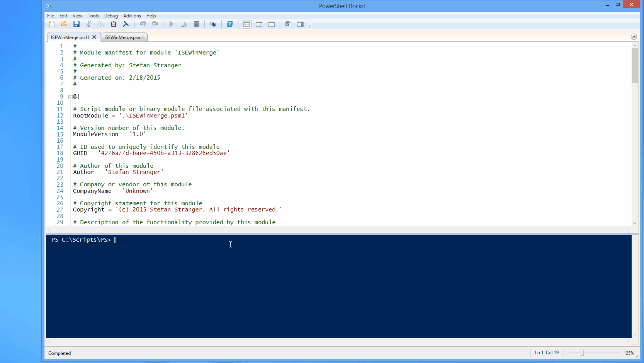This screenshot has height=363, width=644.
Task: Click the Copyright line text
Action: (178, 210)
